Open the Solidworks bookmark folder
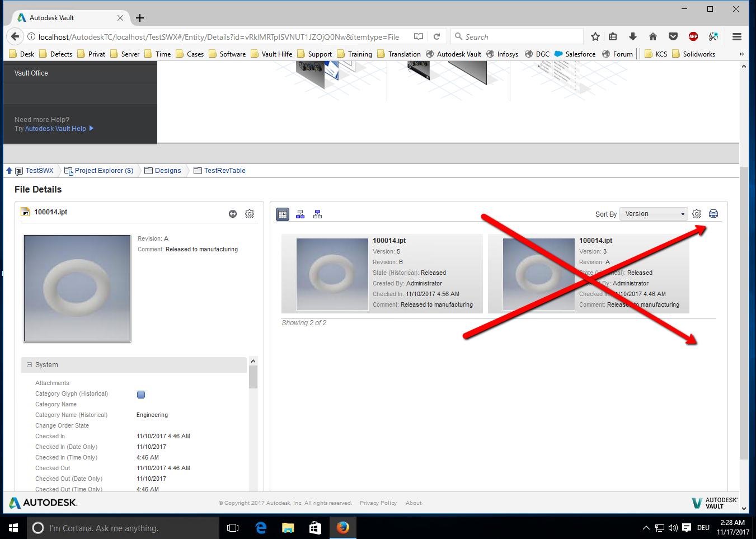This screenshot has width=756, height=539. pos(694,54)
